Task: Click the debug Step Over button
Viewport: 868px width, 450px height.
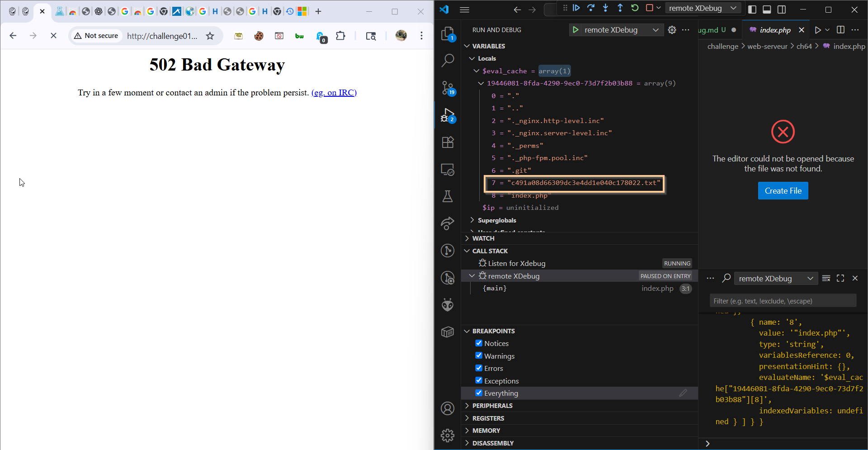Action: click(591, 8)
